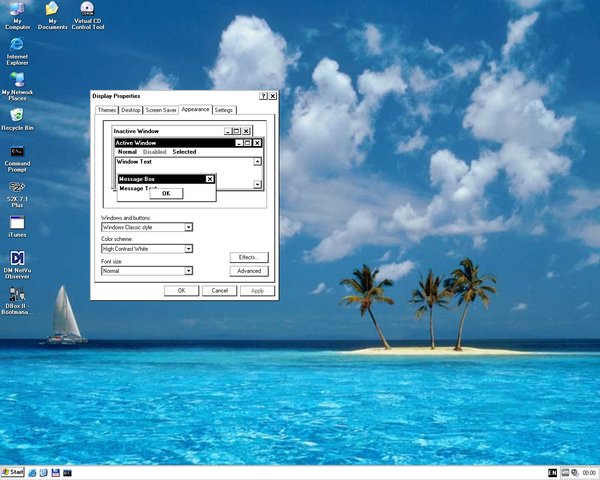Click the 'Disabled' preview menu item

tap(155, 152)
